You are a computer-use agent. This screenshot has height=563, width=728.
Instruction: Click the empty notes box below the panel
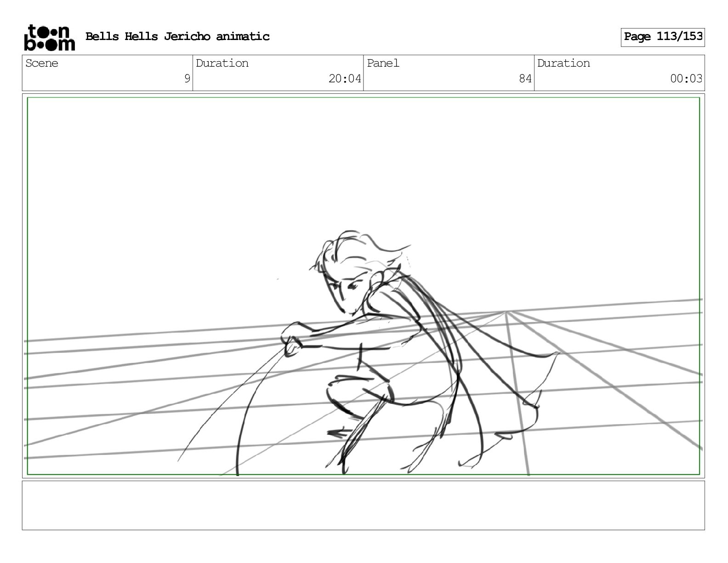point(363,506)
